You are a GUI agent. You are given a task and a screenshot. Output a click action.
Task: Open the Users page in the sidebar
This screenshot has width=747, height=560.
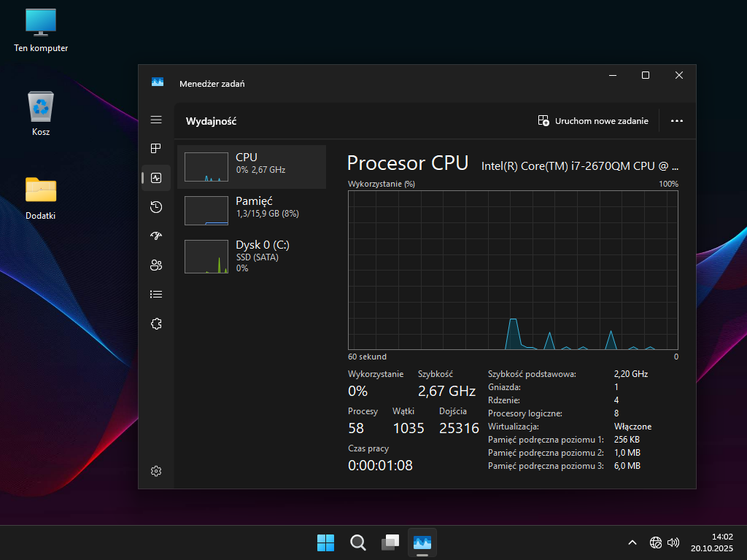pos(156,265)
